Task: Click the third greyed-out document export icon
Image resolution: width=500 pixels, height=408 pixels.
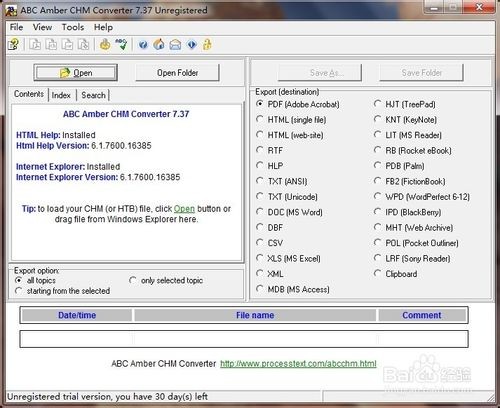Action: click(67, 44)
